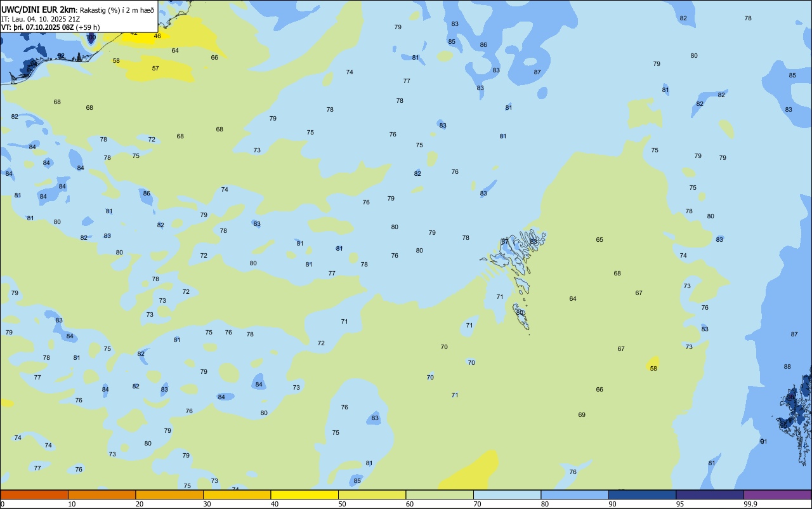Pick the 20–30 amber legend swatch
Screen dimensions: 812x509
(169, 494)
